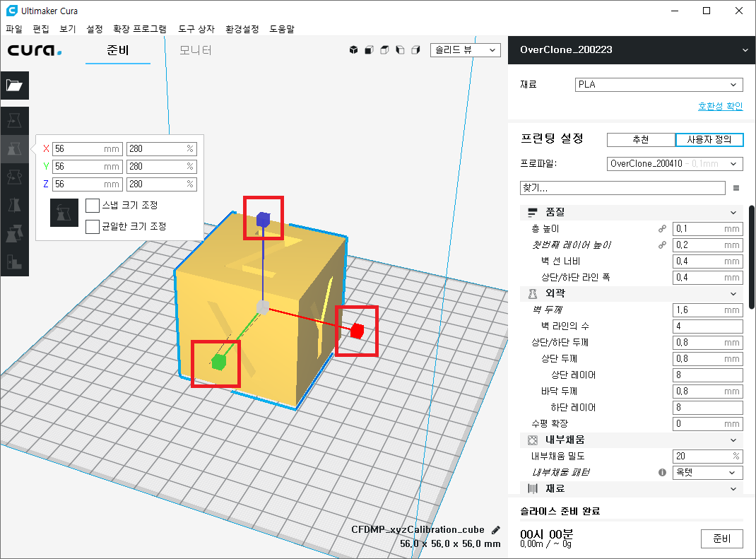The image size is (756, 559).
Task: Switch to the 준비 tab
Action: point(118,50)
